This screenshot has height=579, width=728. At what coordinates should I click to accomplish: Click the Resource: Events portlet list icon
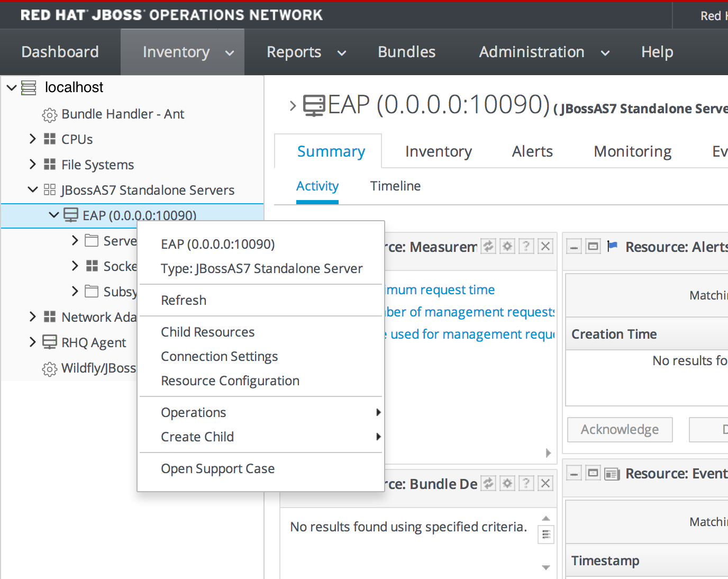(612, 474)
